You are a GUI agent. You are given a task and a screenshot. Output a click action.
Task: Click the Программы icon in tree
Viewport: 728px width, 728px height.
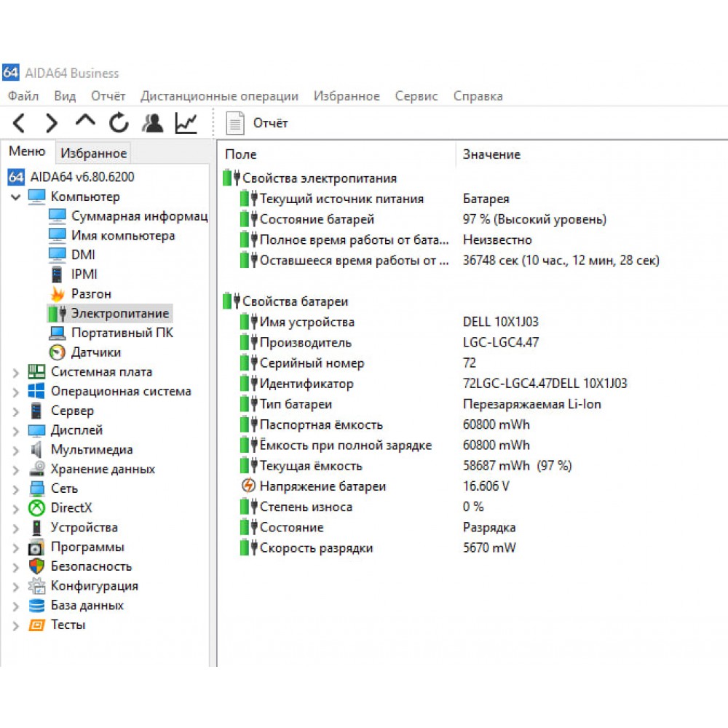[x=36, y=548]
